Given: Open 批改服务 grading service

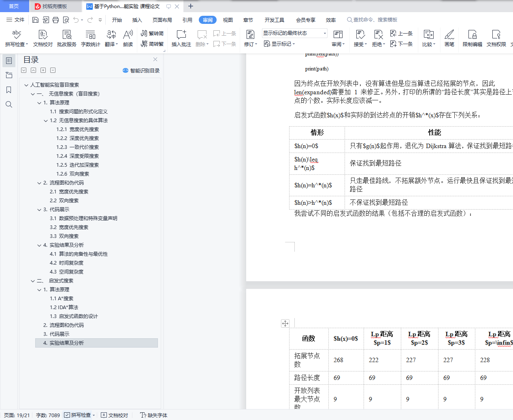Looking at the screenshot, I should [x=67, y=38].
